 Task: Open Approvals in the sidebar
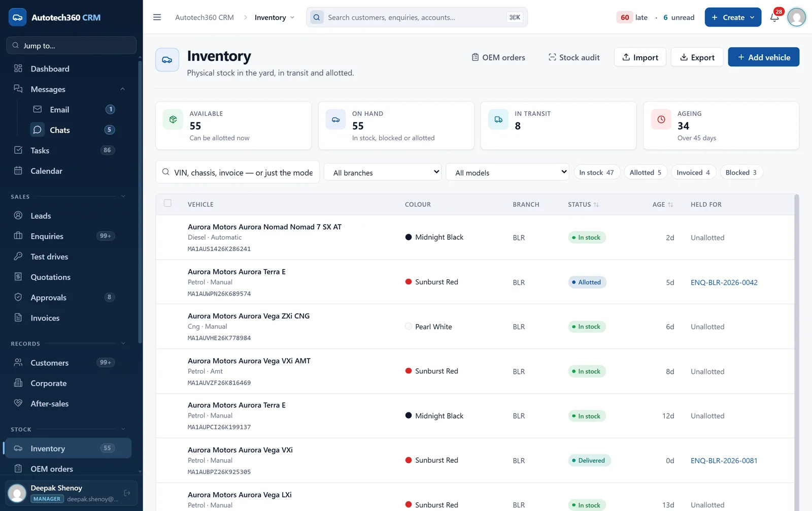click(x=69, y=298)
